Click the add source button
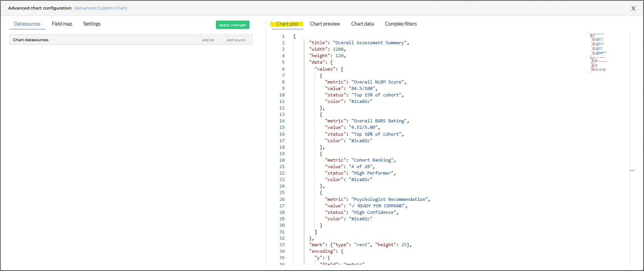Screen dimensions: 644x271 coord(236,40)
